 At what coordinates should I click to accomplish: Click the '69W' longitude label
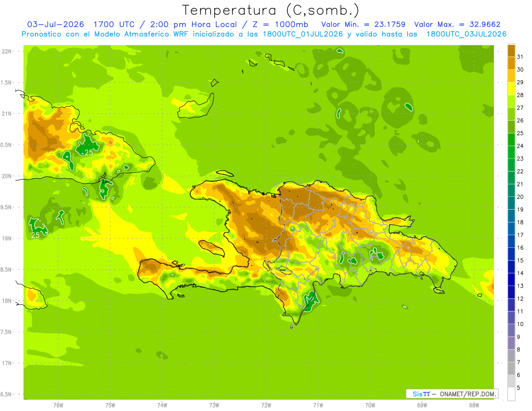[x=422, y=405]
